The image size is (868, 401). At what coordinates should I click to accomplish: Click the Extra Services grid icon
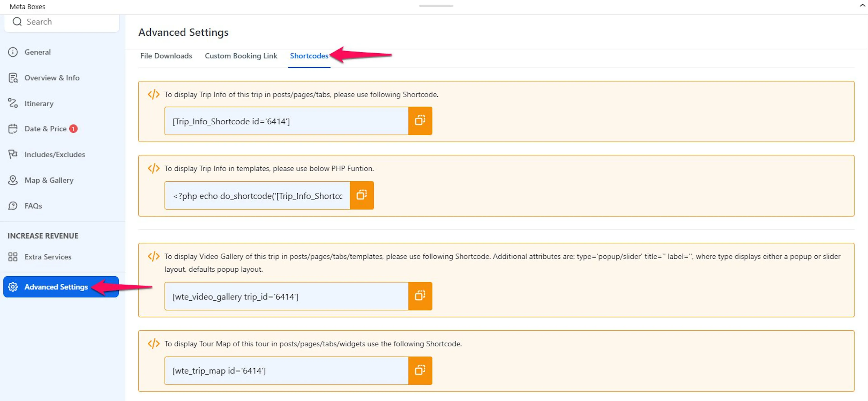[13, 257]
